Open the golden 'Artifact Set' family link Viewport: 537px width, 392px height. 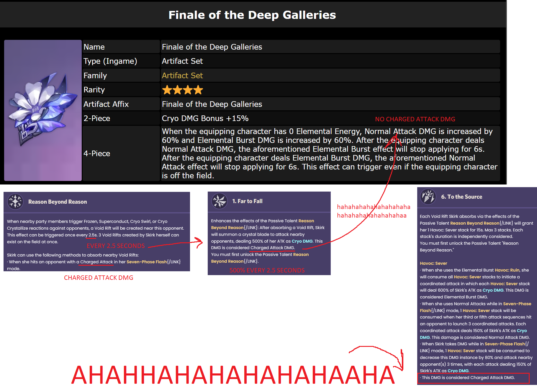(x=182, y=76)
